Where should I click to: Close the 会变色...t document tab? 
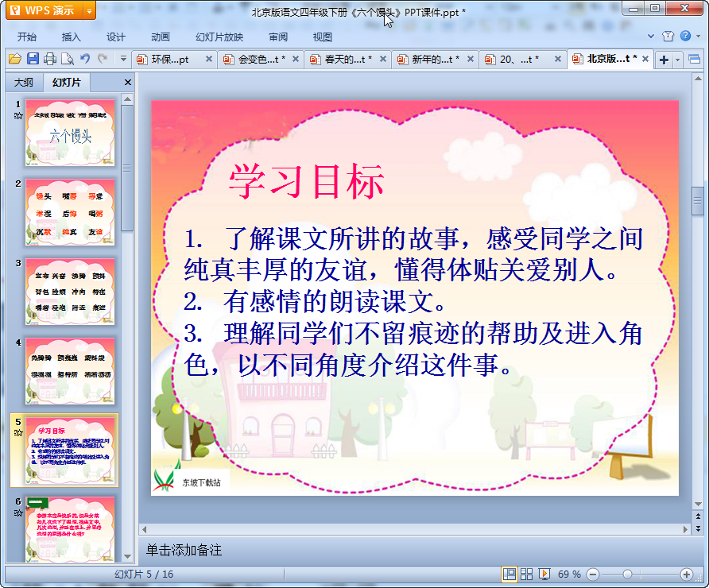(x=295, y=59)
